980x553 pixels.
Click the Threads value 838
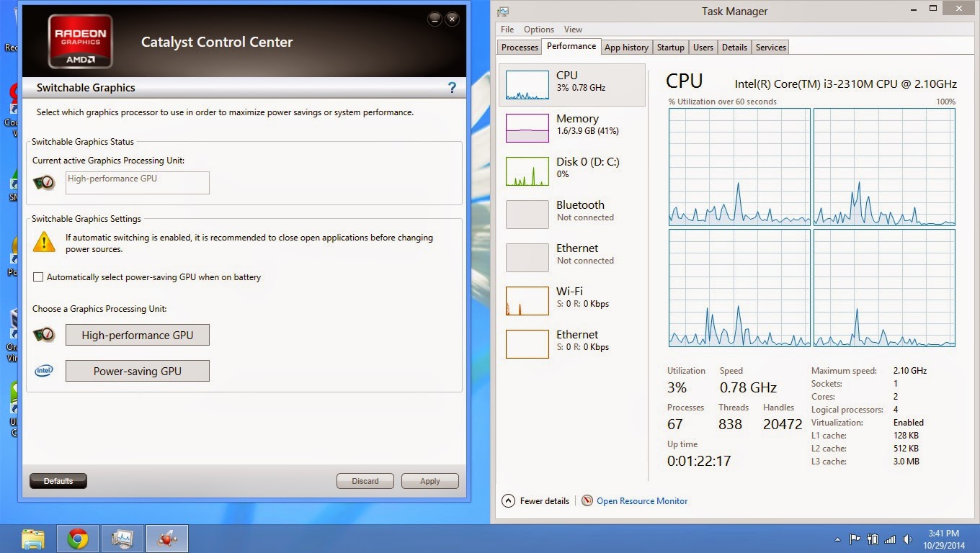tap(730, 424)
